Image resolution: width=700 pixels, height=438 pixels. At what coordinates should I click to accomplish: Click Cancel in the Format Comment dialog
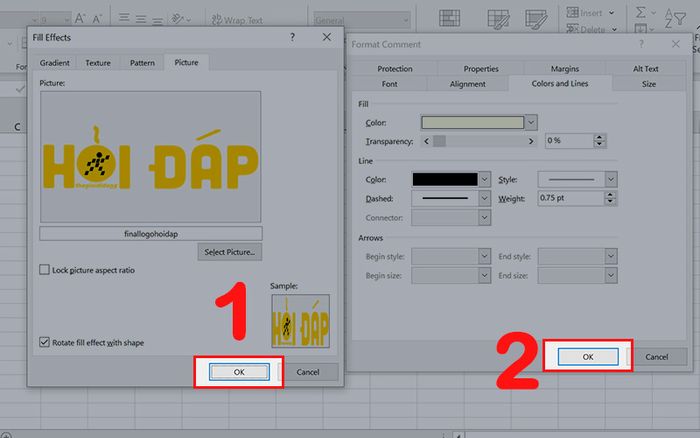pos(656,357)
